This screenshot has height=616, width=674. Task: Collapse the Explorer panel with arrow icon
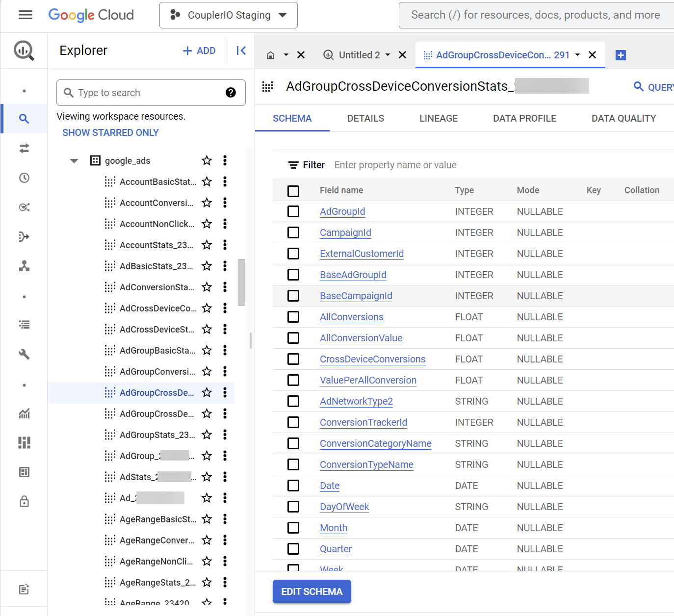coord(241,51)
